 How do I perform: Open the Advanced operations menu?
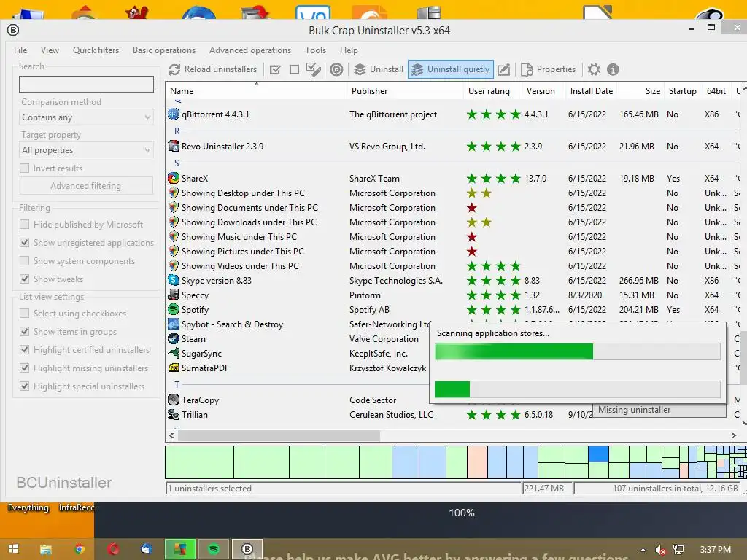tap(250, 50)
